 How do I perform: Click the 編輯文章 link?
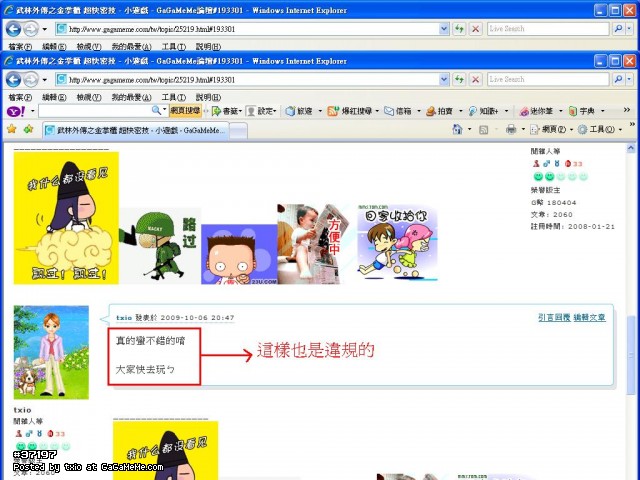590,318
